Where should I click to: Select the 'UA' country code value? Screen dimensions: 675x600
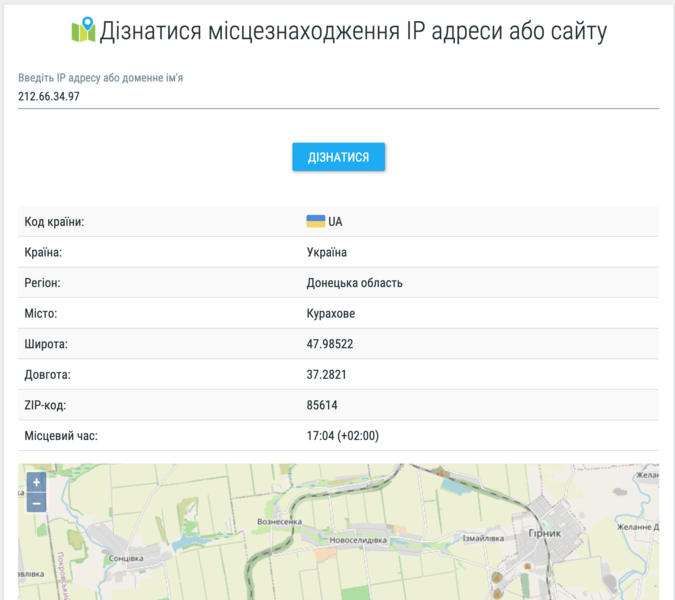(x=335, y=222)
